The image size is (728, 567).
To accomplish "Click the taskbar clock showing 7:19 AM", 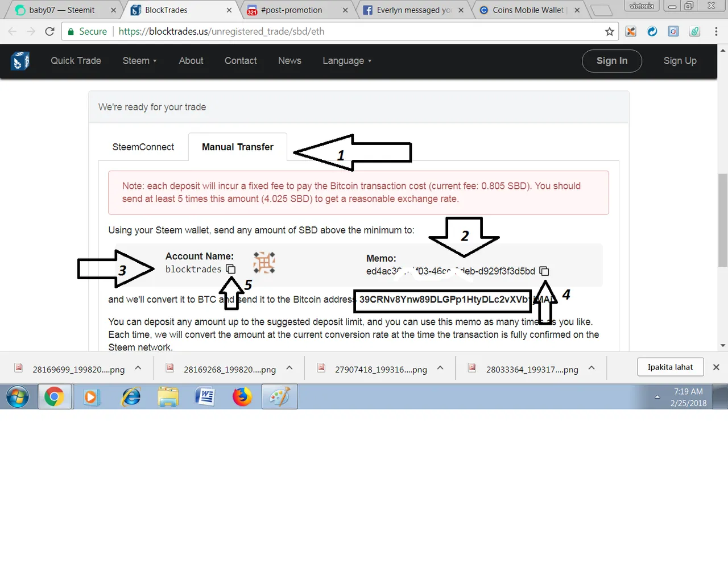I will point(688,397).
